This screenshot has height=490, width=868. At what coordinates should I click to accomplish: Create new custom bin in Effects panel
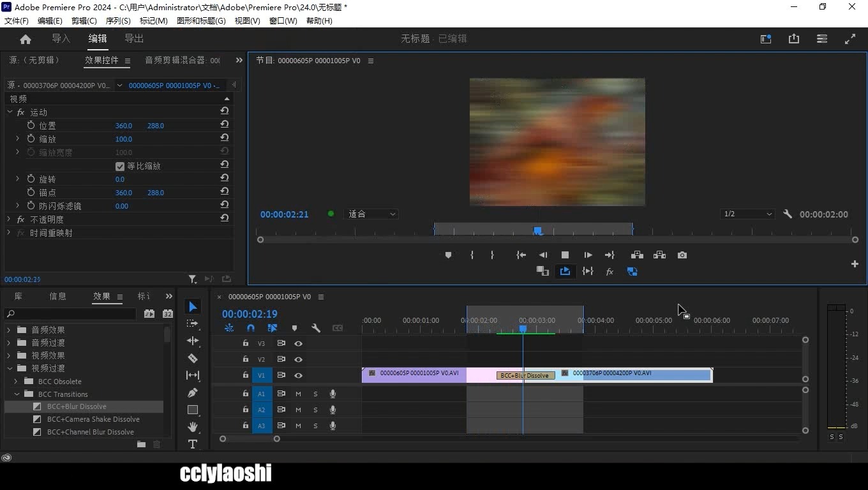[141, 444]
